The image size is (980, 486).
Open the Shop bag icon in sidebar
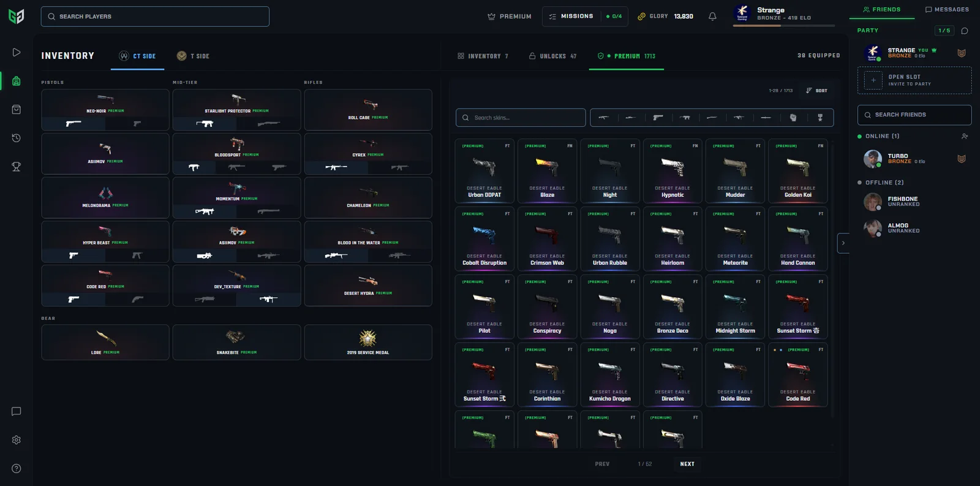point(17,109)
